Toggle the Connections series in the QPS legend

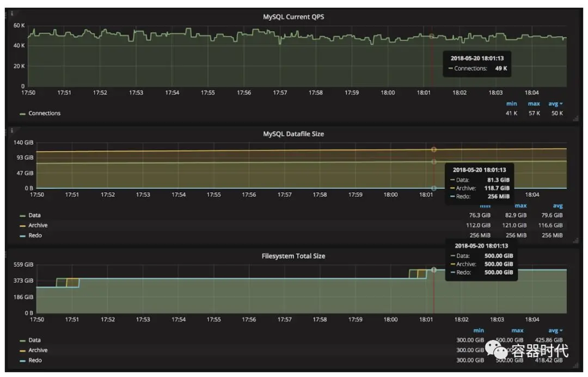click(44, 113)
